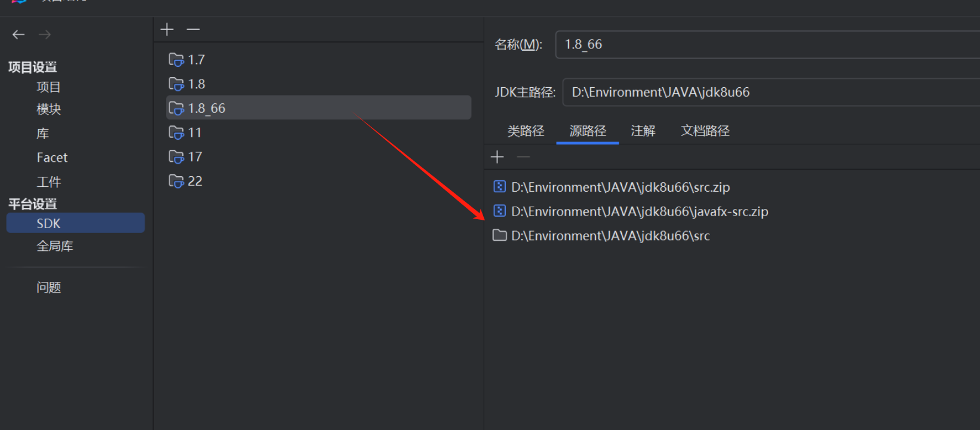The height and width of the screenshot is (430, 980).
Task: Switch to the 文档路径 tab
Action: tap(705, 131)
